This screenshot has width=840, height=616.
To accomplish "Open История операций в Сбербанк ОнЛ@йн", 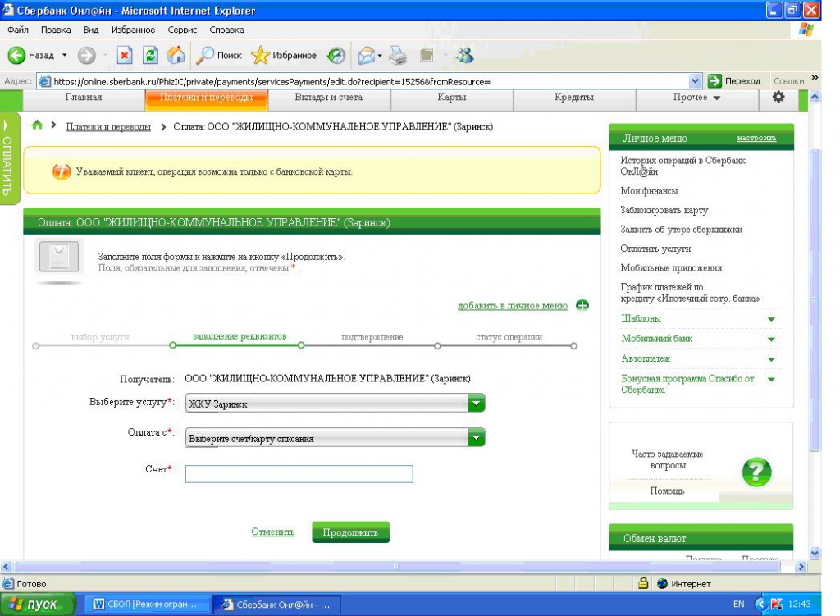I will click(683, 166).
